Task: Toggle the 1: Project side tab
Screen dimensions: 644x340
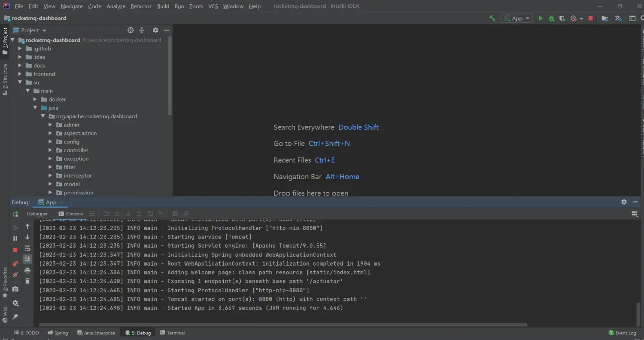Action: [x=5, y=41]
